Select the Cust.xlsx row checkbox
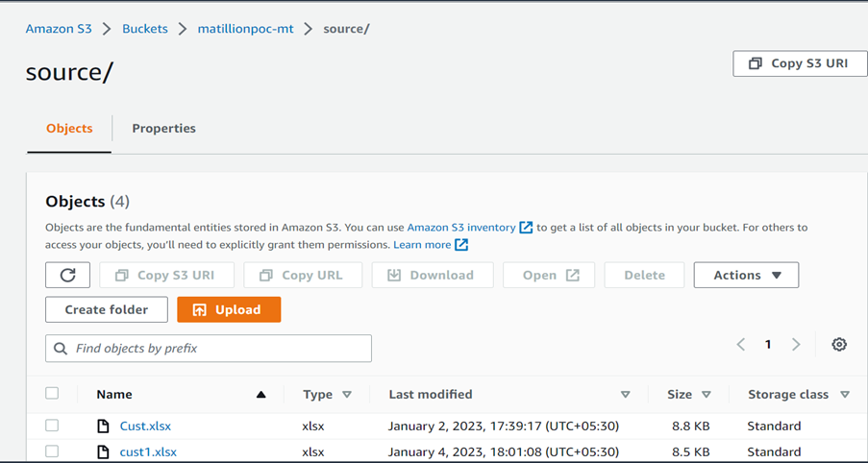Image resolution: width=868 pixels, height=463 pixels. [x=52, y=426]
